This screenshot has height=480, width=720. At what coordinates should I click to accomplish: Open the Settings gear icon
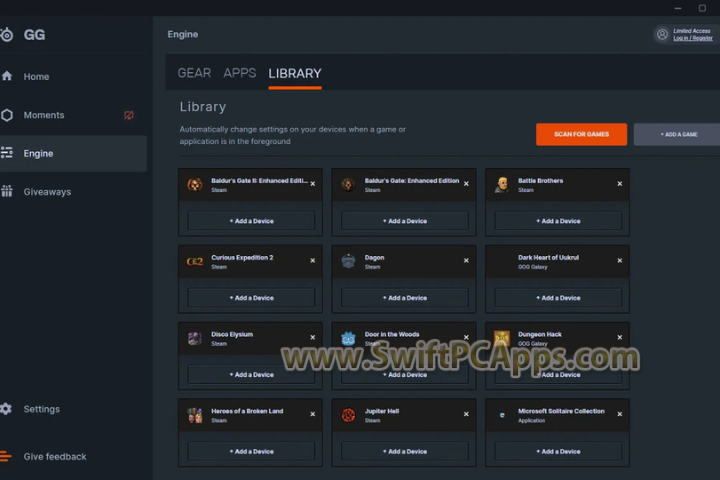[x=7, y=409]
